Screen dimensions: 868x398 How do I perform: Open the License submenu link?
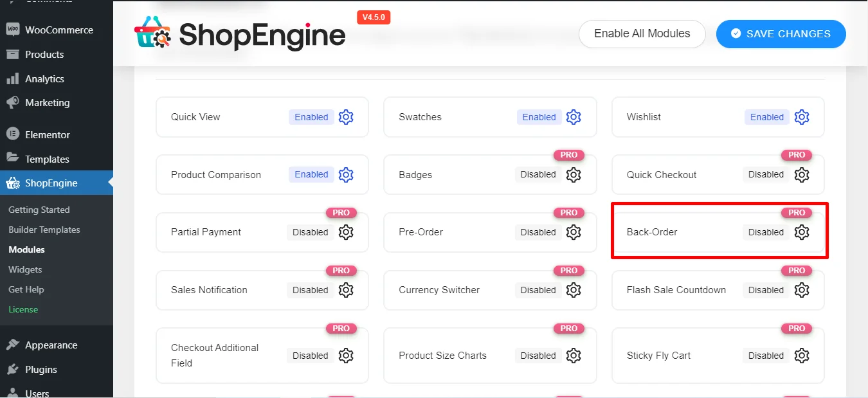tap(23, 309)
